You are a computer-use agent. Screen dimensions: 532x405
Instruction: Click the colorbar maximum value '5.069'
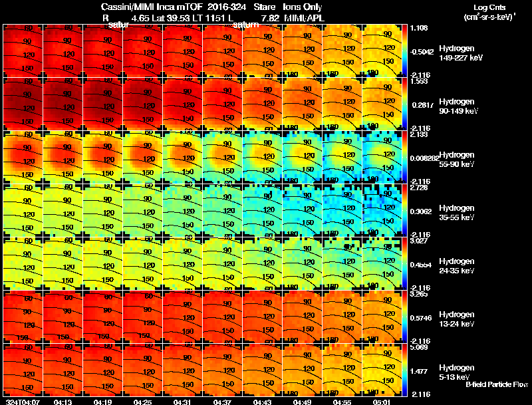tap(419, 348)
